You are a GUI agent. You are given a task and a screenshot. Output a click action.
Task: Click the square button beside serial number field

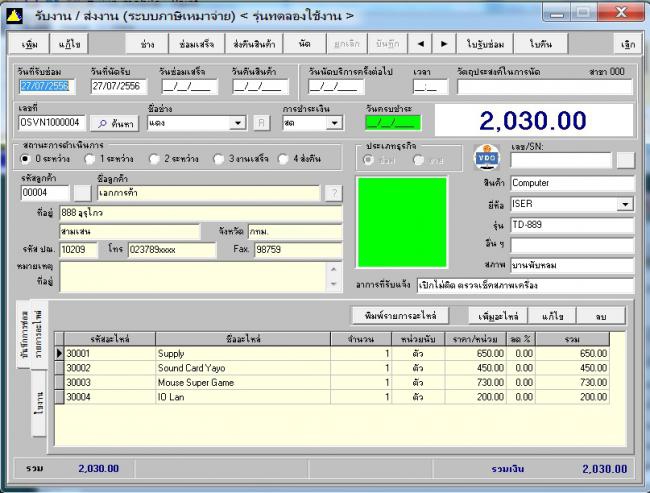(x=624, y=159)
